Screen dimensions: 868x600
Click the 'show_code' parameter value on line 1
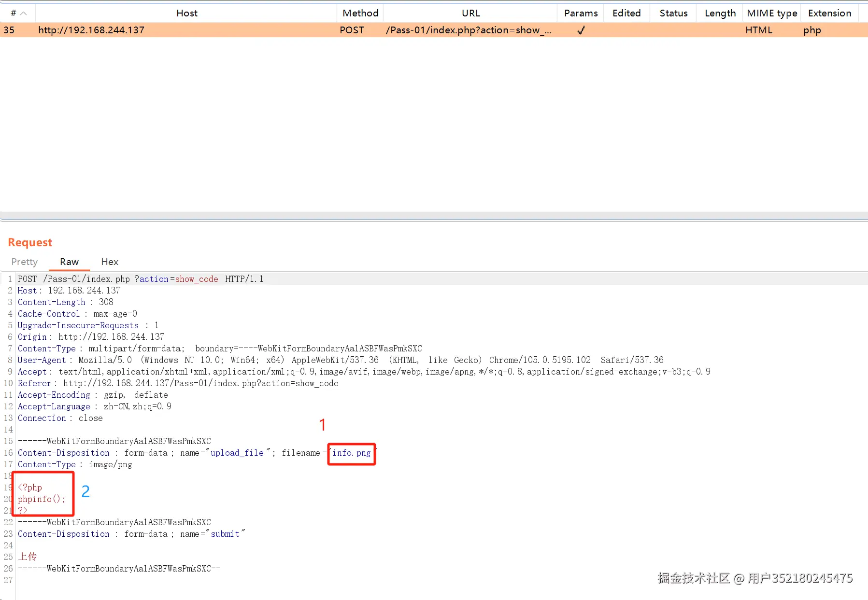[x=197, y=279]
